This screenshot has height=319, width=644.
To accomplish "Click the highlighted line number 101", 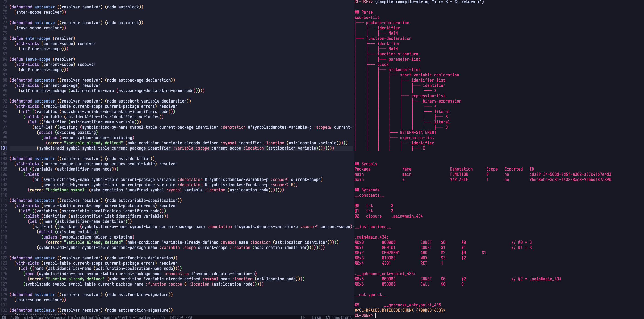I will (x=4, y=148).
